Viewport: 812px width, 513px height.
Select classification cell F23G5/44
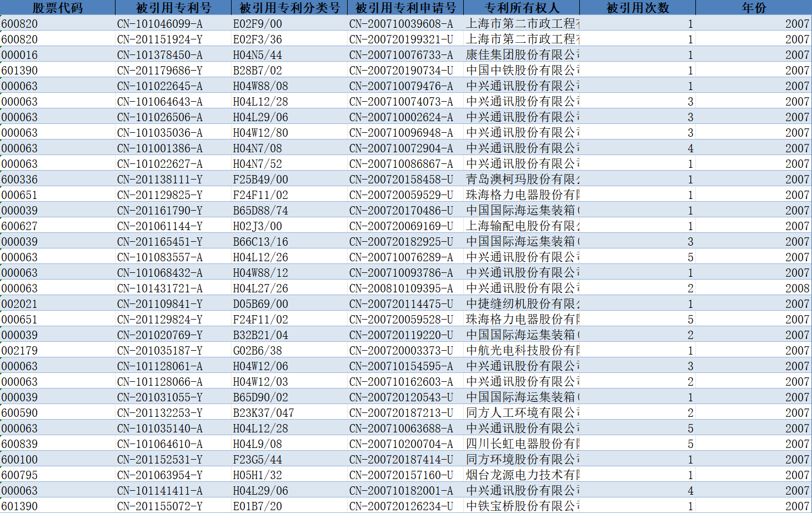point(289,460)
